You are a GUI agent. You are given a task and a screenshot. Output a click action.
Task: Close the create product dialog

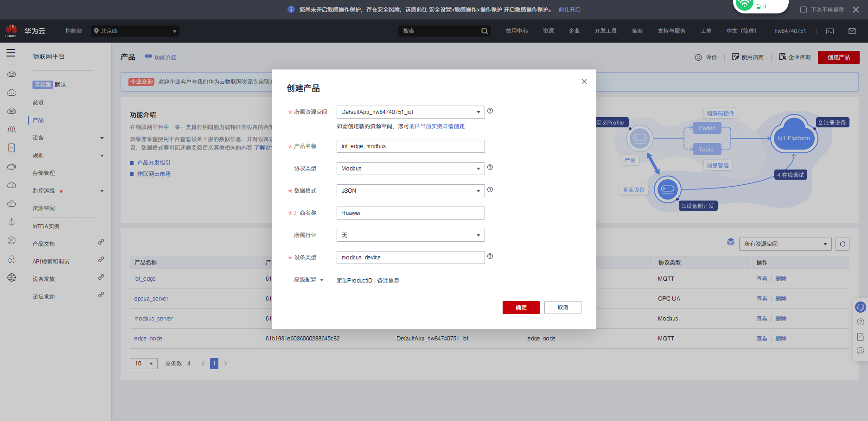coord(584,82)
